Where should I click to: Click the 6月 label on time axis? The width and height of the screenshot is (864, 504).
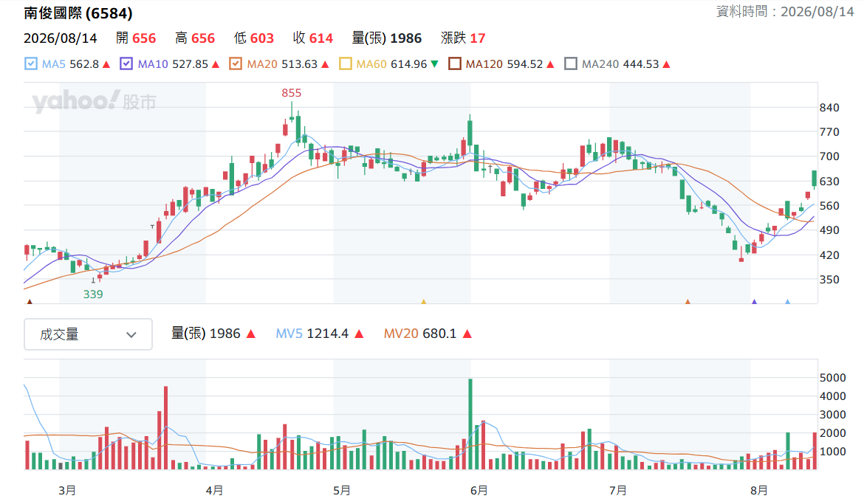(479, 490)
